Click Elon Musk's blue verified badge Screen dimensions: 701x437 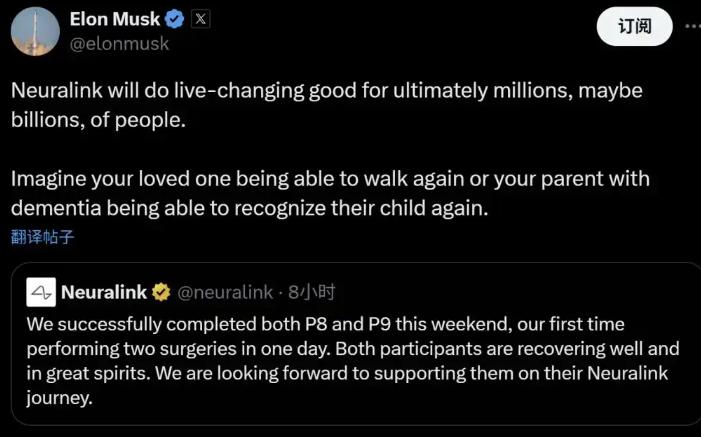174,19
